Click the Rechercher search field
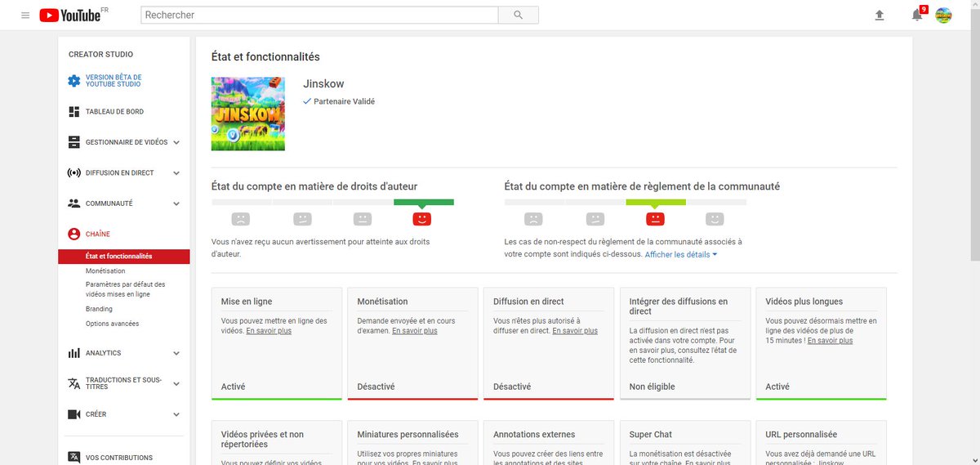The image size is (980, 465). [319, 15]
